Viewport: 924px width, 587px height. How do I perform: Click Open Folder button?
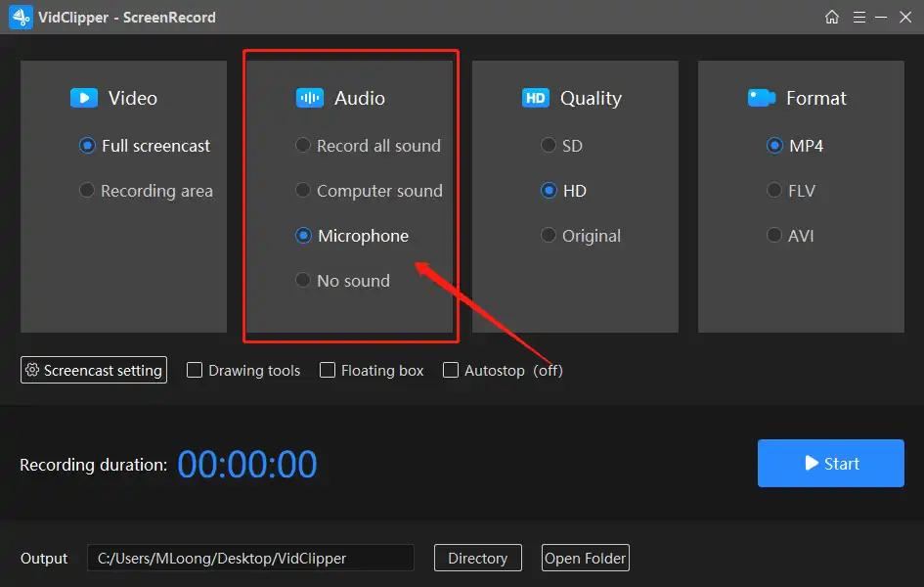[585, 558]
